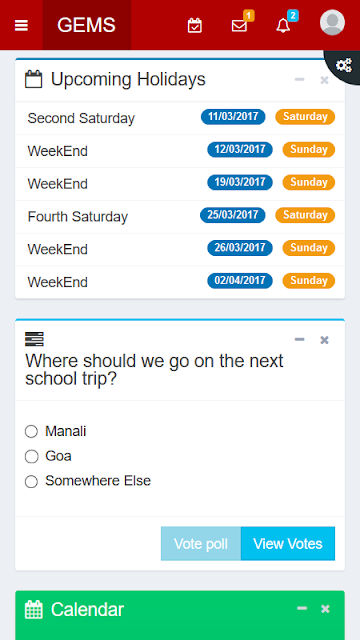Image resolution: width=360 pixels, height=640 pixels.
Task: Collapse the school trip poll panel
Action: pyautogui.click(x=300, y=340)
